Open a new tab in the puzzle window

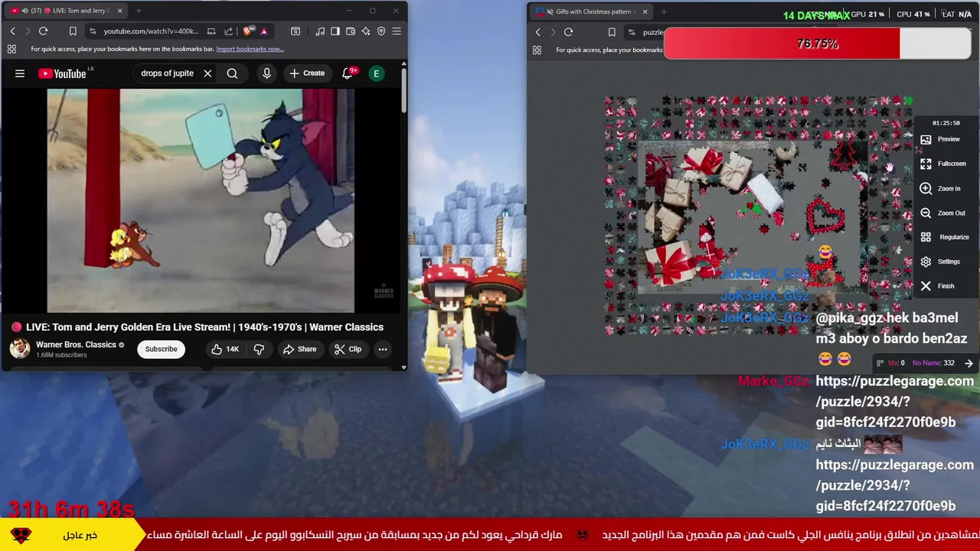(x=664, y=11)
